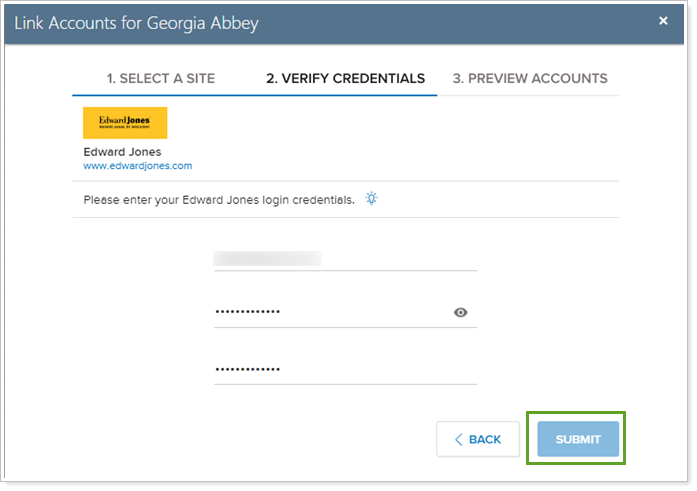Go to the Select a Site step
Screen dimensions: 697x491
click(x=160, y=79)
